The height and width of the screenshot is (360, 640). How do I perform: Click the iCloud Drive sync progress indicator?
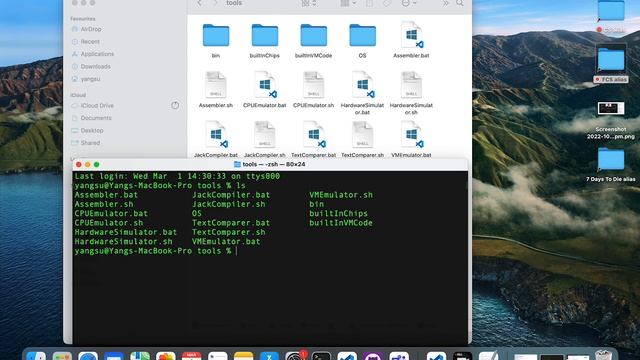click(175, 106)
